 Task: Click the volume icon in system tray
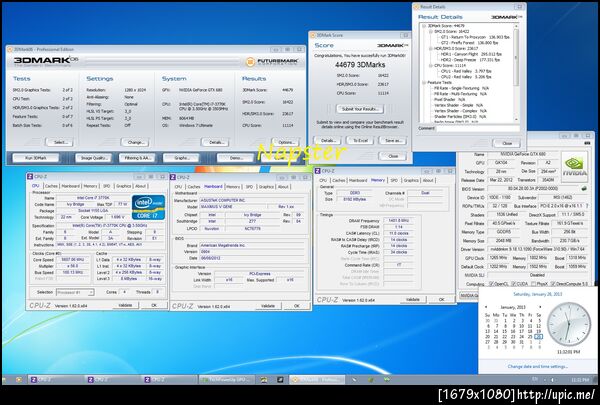pyautogui.click(x=552, y=380)
